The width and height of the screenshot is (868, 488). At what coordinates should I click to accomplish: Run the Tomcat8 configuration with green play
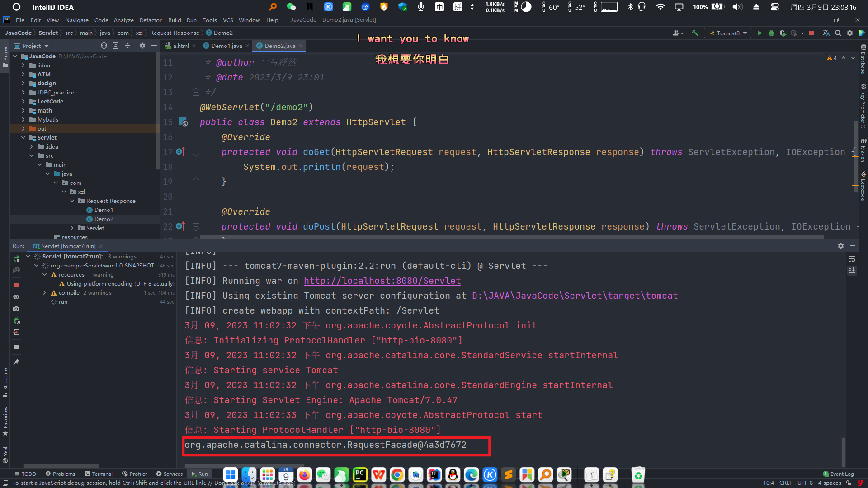[x=759, y=33]
